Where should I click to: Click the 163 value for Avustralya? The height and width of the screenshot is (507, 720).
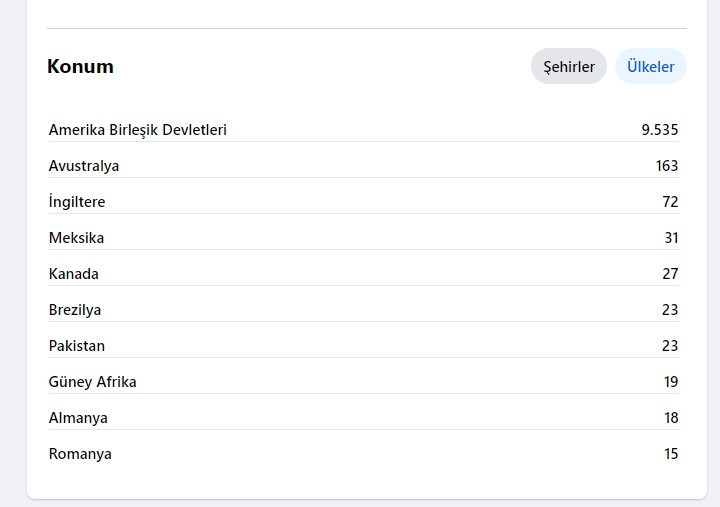point(667,166)
